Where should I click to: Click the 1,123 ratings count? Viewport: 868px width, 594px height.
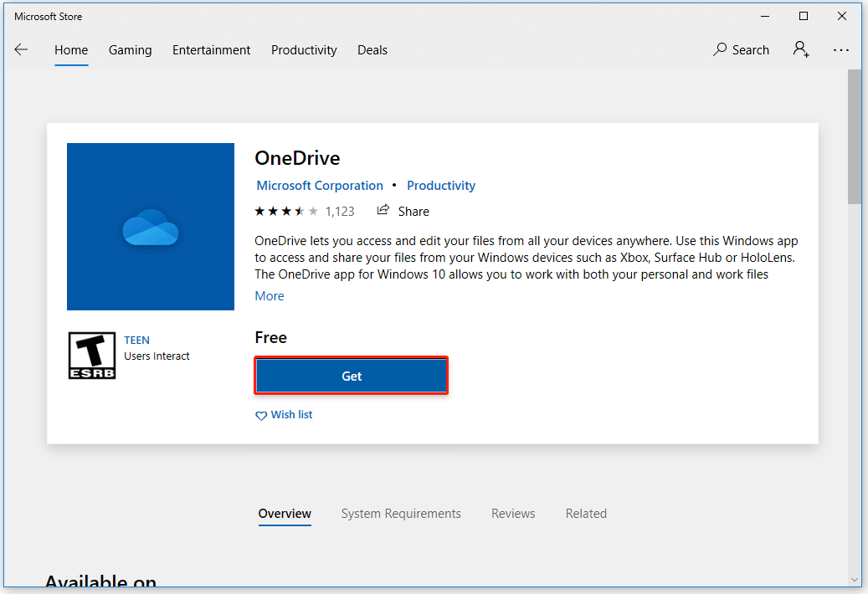tap(340, 212)
